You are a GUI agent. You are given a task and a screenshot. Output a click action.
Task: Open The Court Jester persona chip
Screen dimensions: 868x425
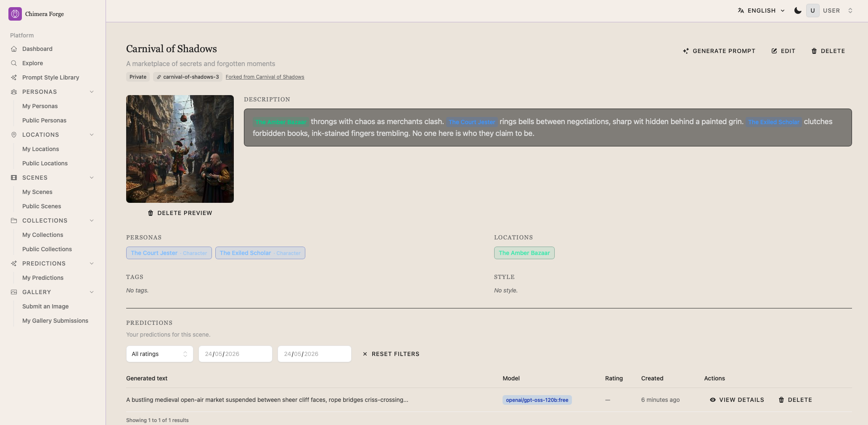169,253
